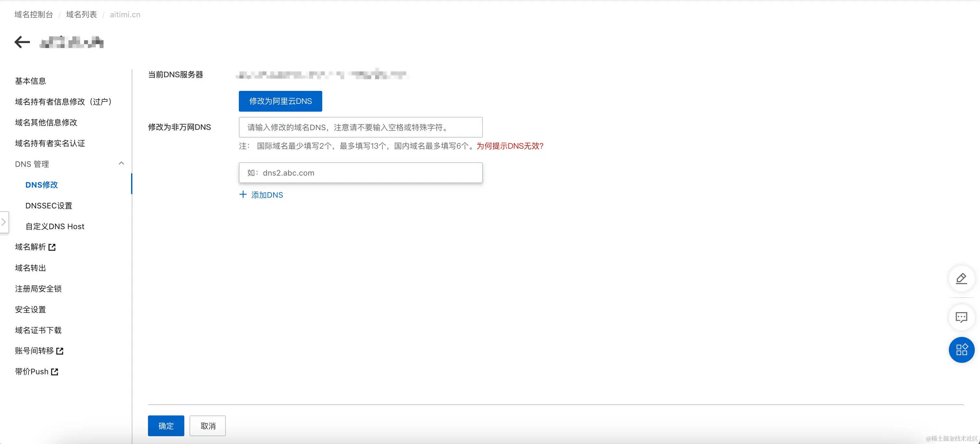
Task: Click external link icon next to 账号间转移
Action: [60, 351]
